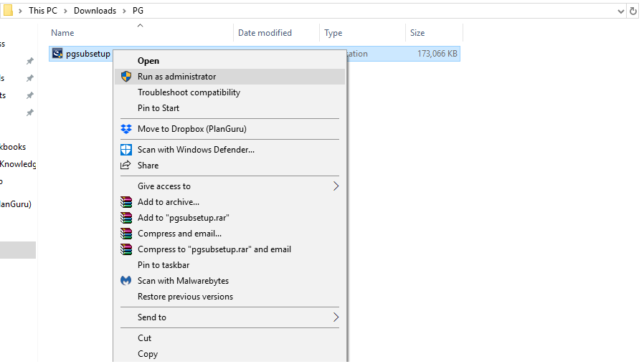Click the Windows Defender shield icon

click(126, 150)
